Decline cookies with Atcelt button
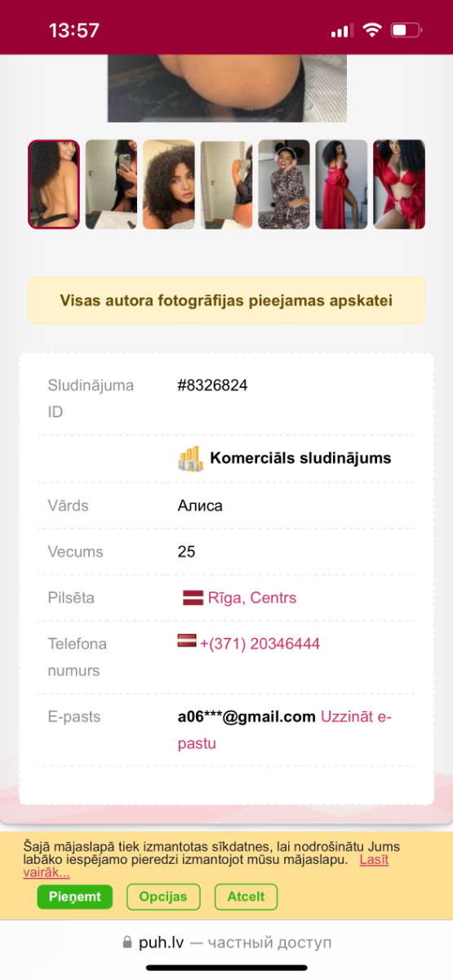The image size is (453, 980). pyautogui.click(x=246, y=897)
